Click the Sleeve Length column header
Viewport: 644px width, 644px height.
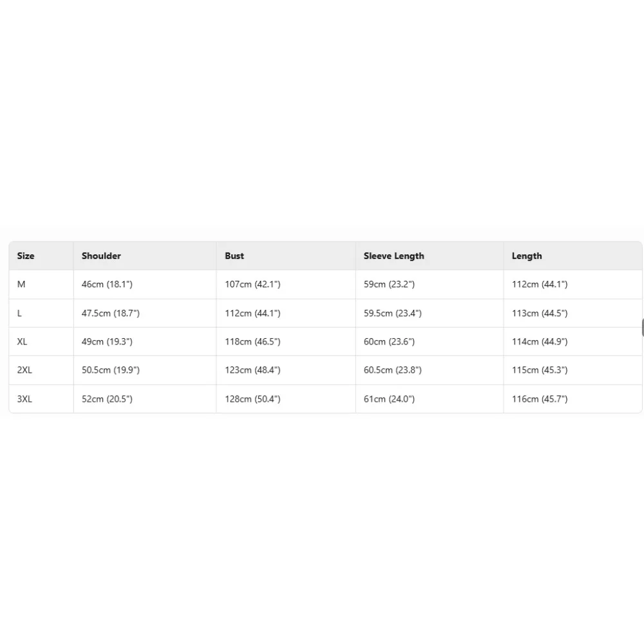tap(393, 256)
